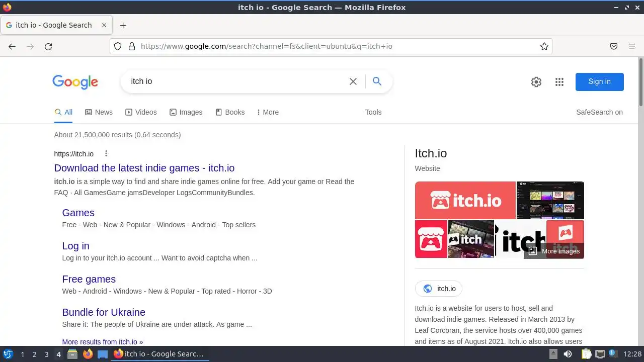Open the volume speaker icon in tray
This screenshot has height=362, width=644.
(568, 354)
